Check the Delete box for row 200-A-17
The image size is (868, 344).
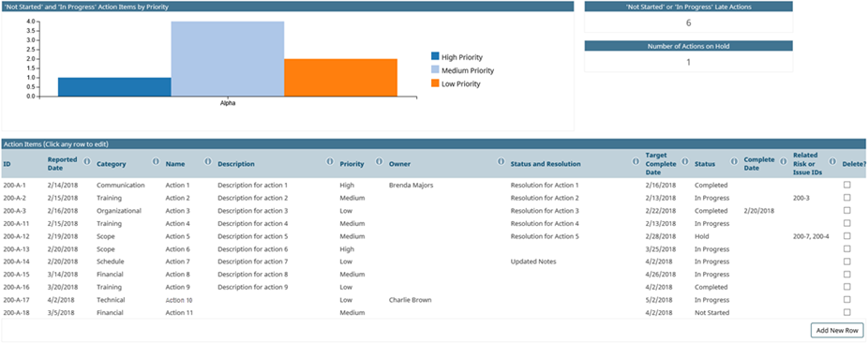[847, 300]
